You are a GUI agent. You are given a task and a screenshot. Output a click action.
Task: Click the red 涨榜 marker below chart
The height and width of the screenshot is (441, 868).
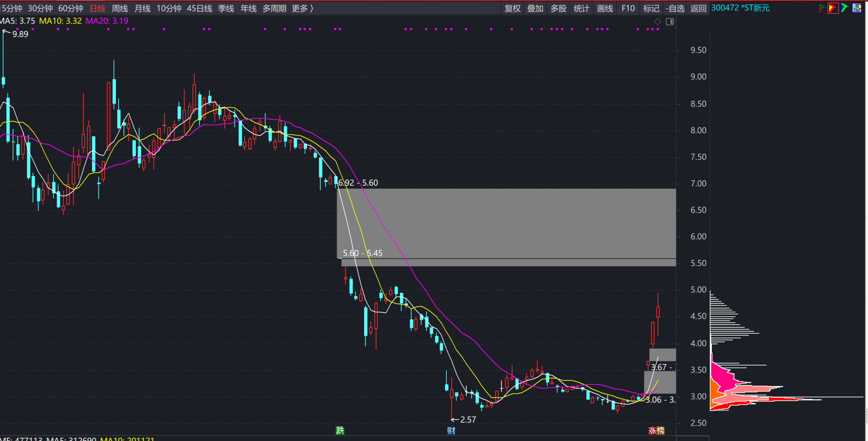pos(657,430)
